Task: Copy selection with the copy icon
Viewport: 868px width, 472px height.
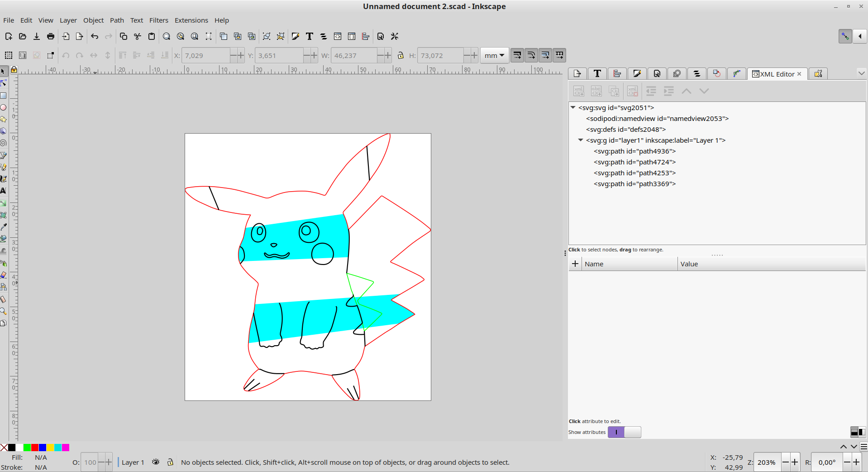Action: click(123, 36)
